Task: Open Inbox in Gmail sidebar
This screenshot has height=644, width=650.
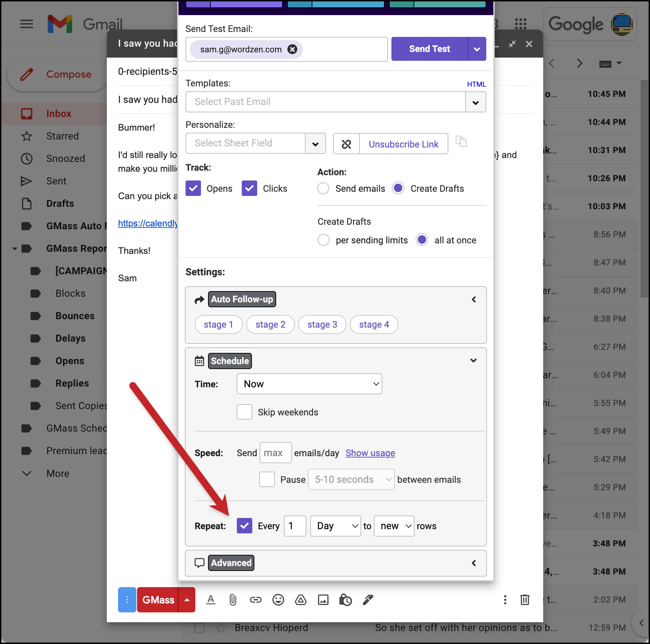Action: [59, 113]
